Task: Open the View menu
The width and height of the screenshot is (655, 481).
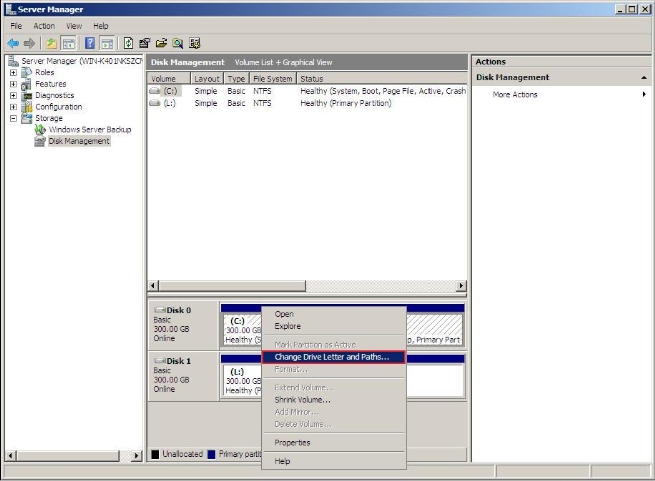Action: [74, 26]
